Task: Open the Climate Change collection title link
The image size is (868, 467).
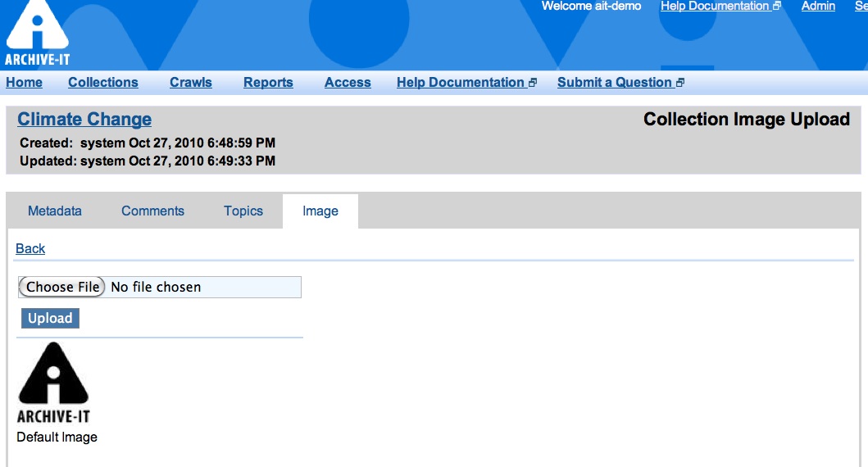Action: [84, 120]
